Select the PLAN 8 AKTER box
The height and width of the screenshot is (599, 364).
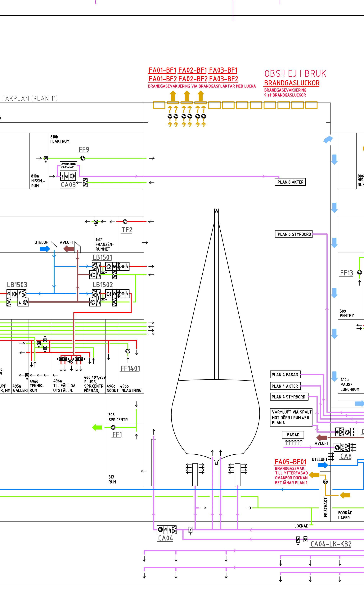(290, 182)
